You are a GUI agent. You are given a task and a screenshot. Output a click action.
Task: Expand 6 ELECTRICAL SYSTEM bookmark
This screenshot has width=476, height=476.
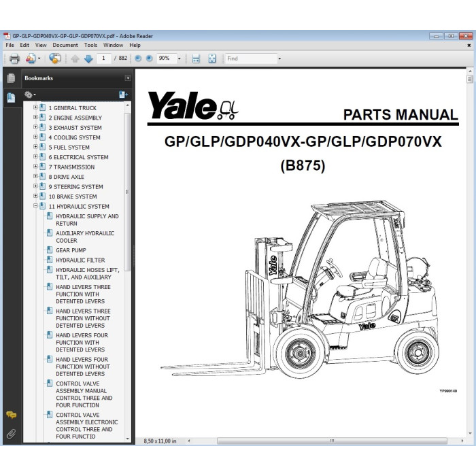pyautogui.click(x=35, y=156)
